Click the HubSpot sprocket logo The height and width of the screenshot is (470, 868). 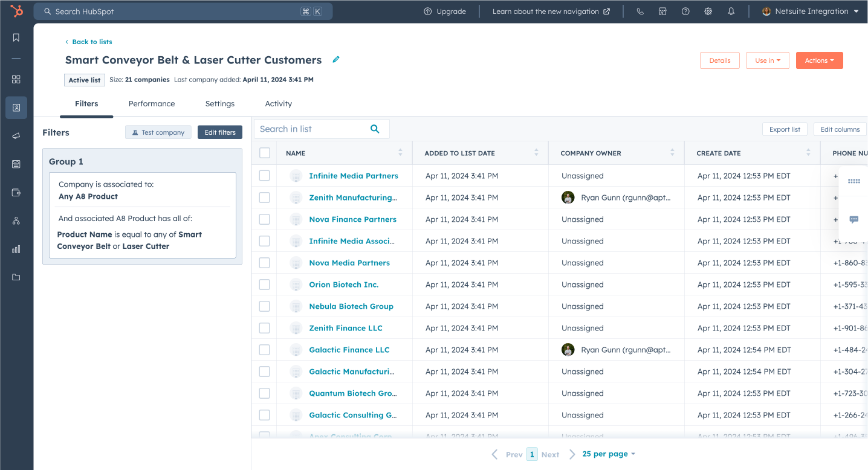pos(16,11)
